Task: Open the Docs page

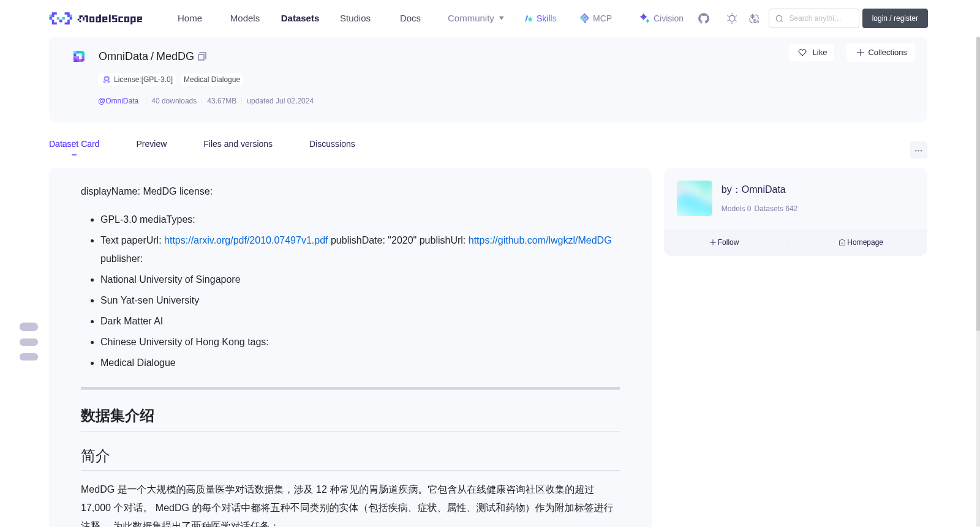Action: pyautogui.click(x=410, y=18)
